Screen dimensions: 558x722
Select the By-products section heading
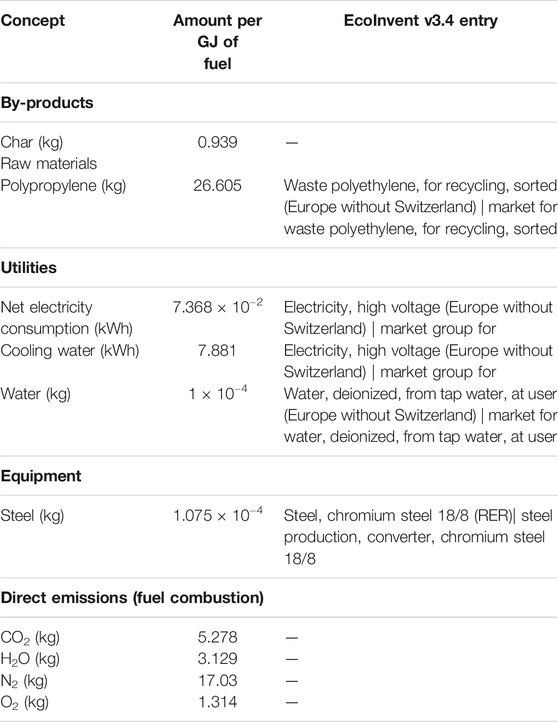(47, 103)
